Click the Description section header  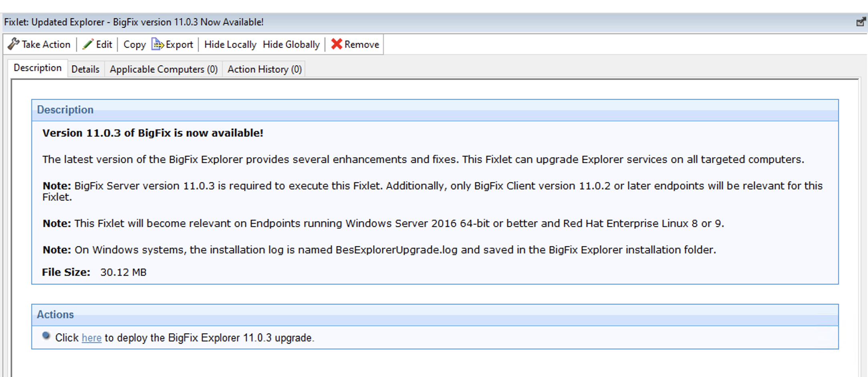point(65,110)
